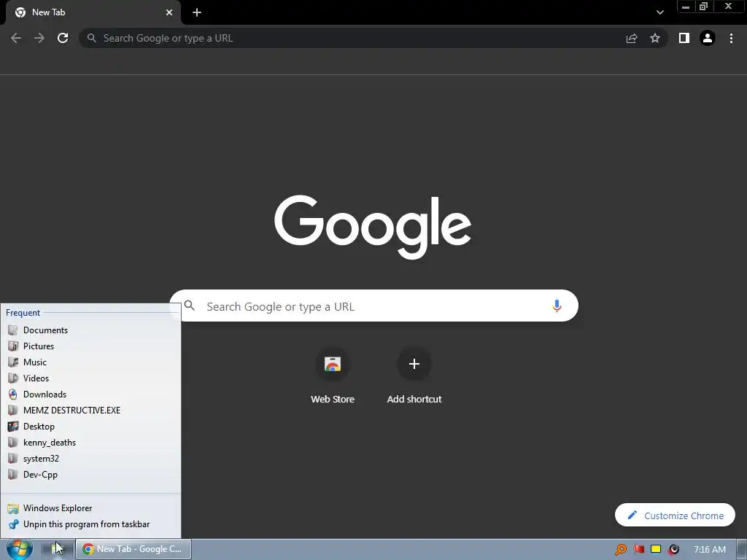Open Videos from the jump list
747x560 pixels.
pos(90,378)
